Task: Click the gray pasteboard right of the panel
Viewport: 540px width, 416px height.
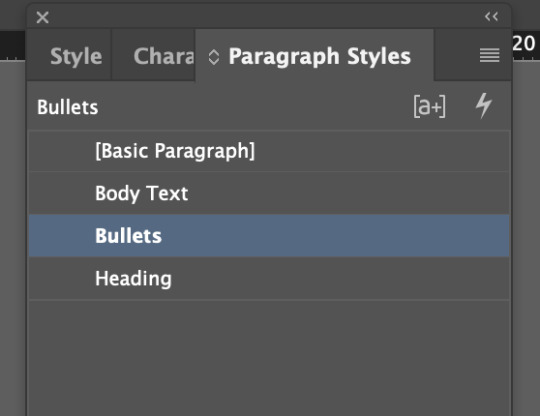Action: (x=526, y=238)
